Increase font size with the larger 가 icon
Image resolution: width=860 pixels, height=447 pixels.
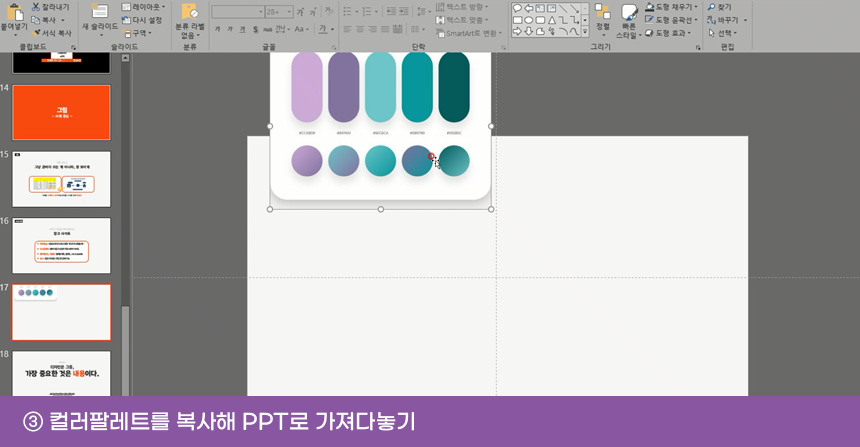[x=300, y=12]
